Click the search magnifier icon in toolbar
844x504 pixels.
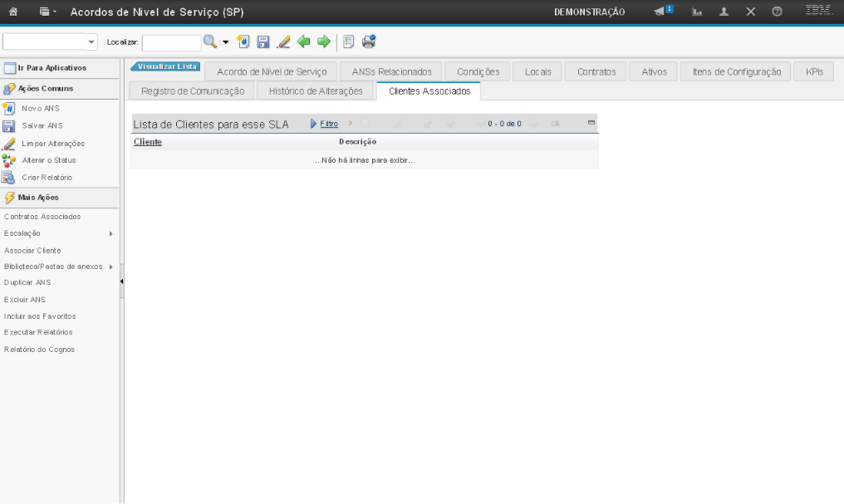[x=210, y=41]
